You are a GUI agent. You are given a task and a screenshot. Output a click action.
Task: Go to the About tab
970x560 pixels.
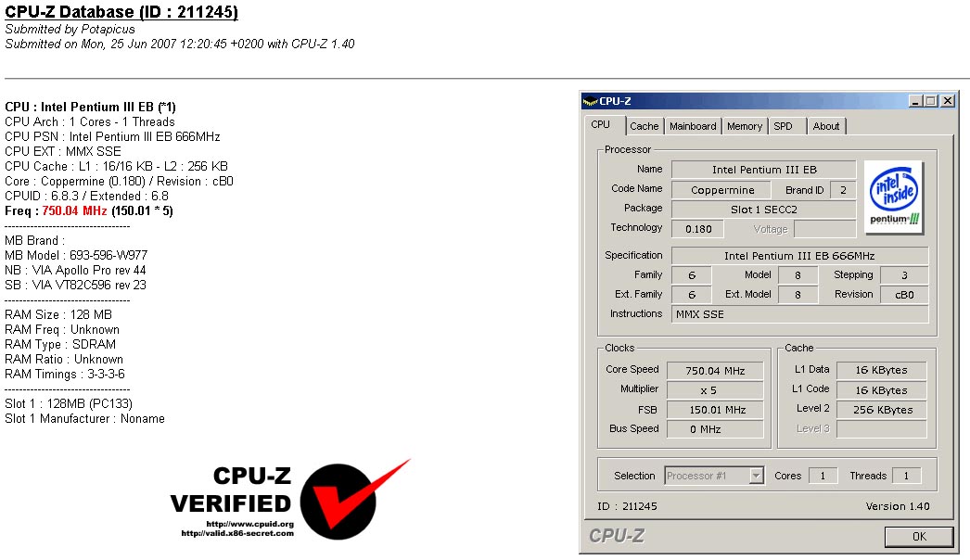[826, 126]
